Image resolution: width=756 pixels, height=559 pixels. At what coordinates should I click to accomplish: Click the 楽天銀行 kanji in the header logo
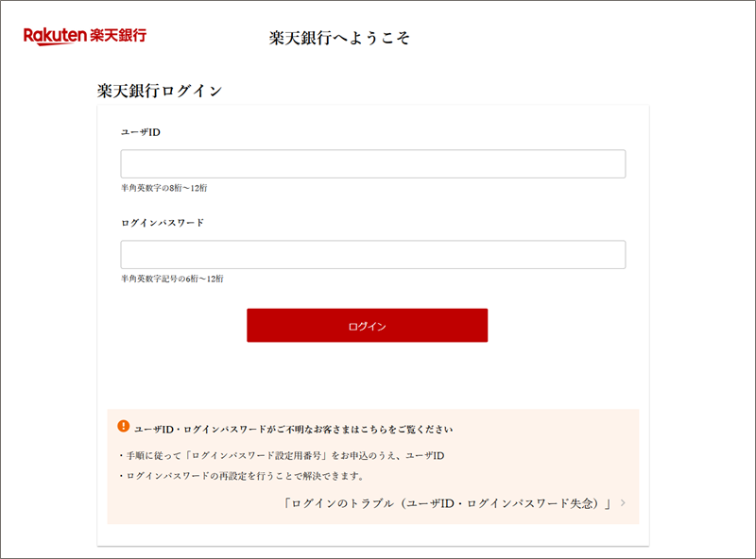pos(119,36)
